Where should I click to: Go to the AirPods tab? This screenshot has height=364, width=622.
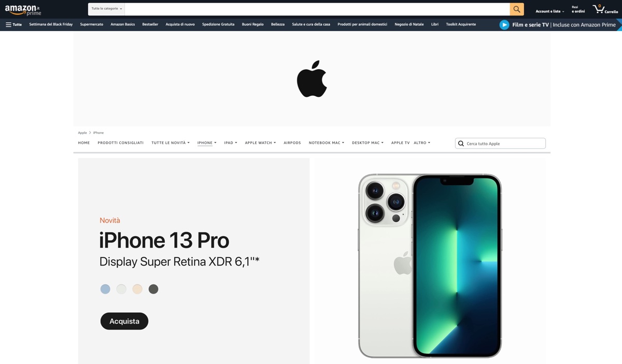tap(292, 143)
